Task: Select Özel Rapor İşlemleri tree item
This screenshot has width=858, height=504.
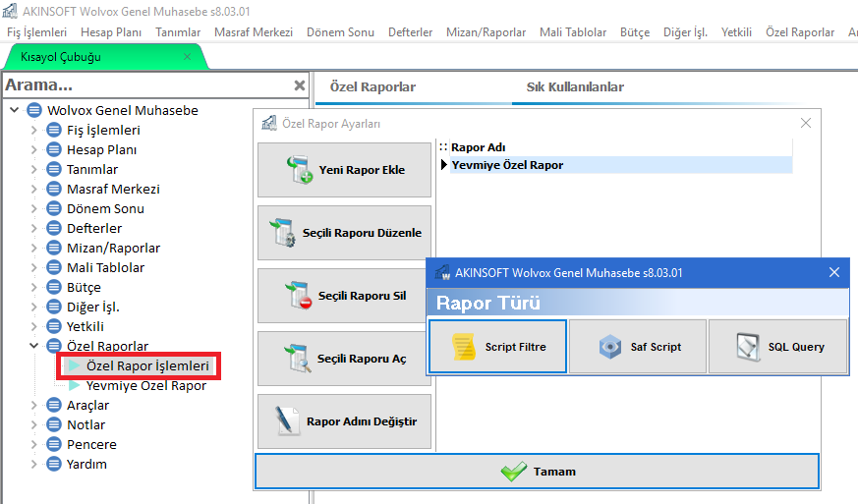Action: (147, 365)
